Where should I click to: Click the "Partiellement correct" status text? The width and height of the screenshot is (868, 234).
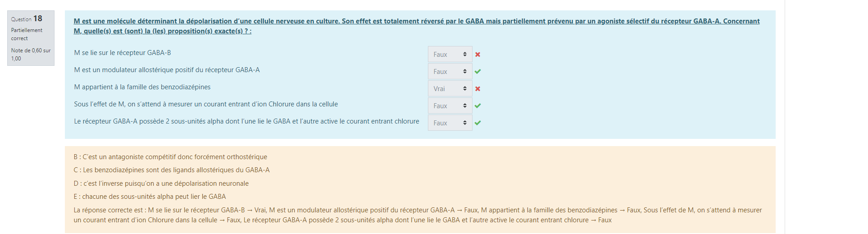click(27, 34)
